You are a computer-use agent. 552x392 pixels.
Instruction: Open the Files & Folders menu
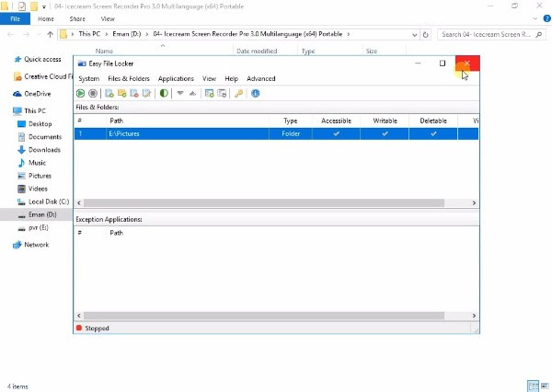click(129, 78)
